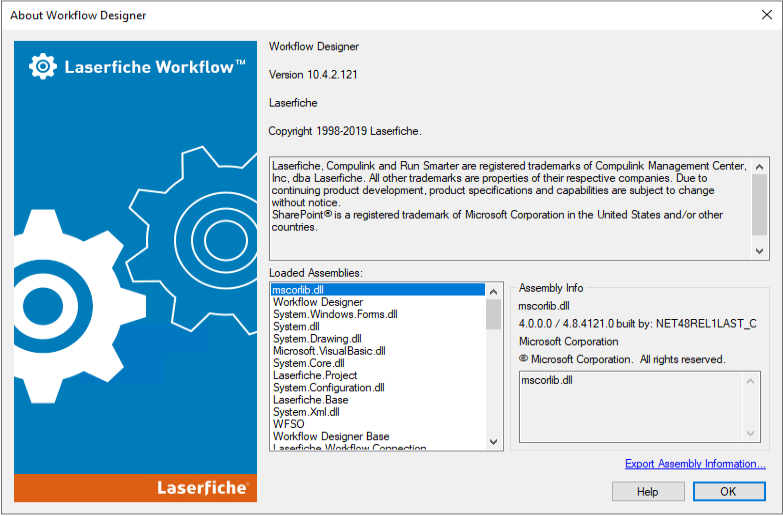Select System.dll assembly entry
The width and height of the screenshot is (783, 516).
tap(378, 327)
